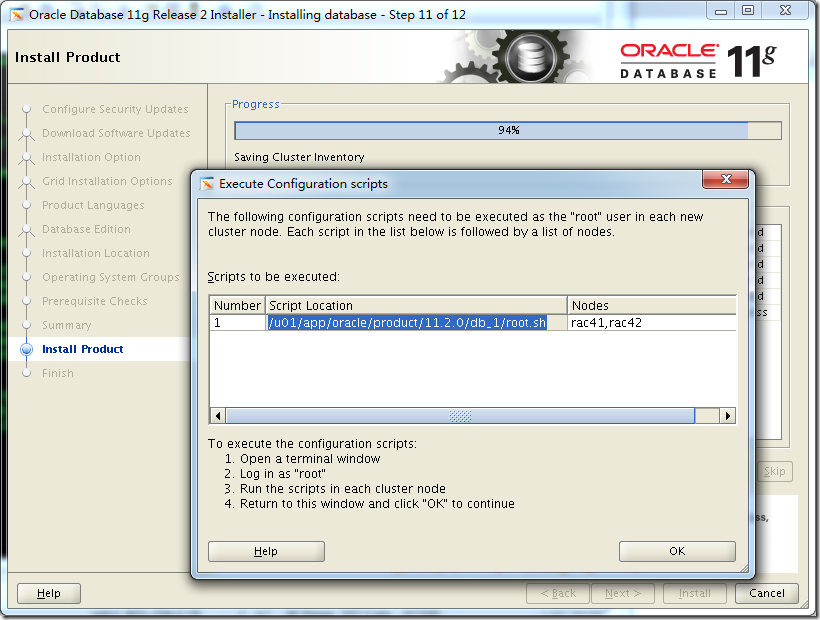Image resolution: width=820 pixels, height=620 pixels.
Task: Select Product Languages step
Action: pos(93,205)
